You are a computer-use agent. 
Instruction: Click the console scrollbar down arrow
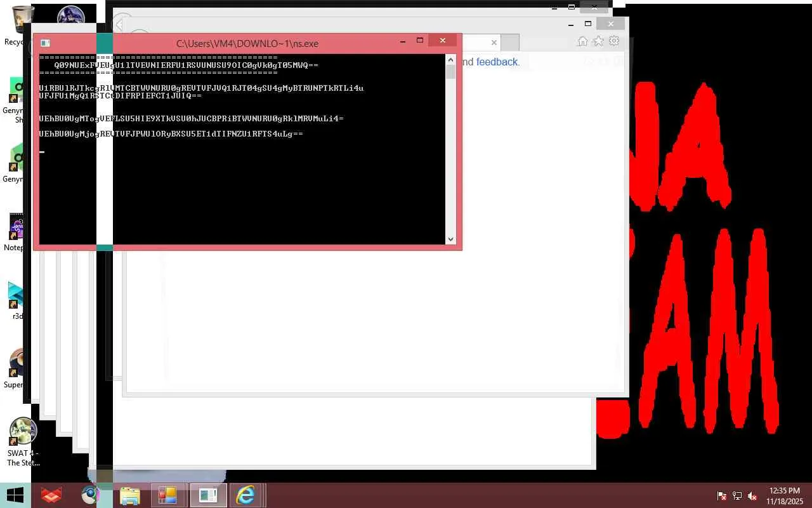click(x=451, y=239)
